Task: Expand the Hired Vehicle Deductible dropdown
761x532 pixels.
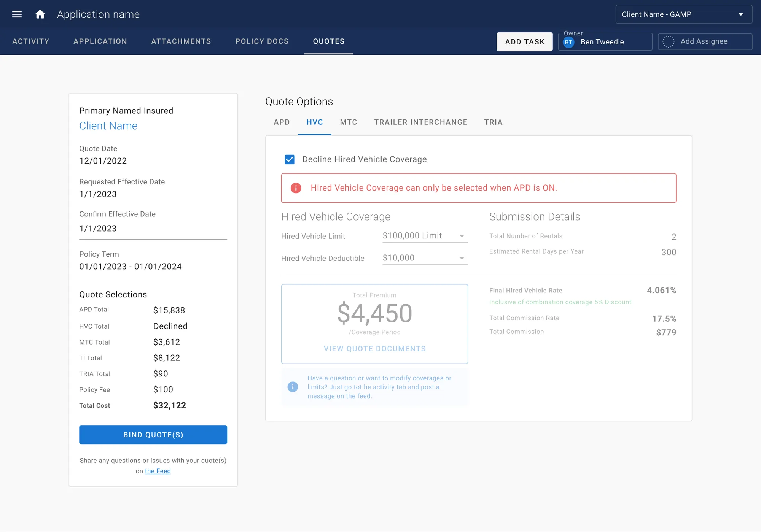Action: click(x=425, y=258)
